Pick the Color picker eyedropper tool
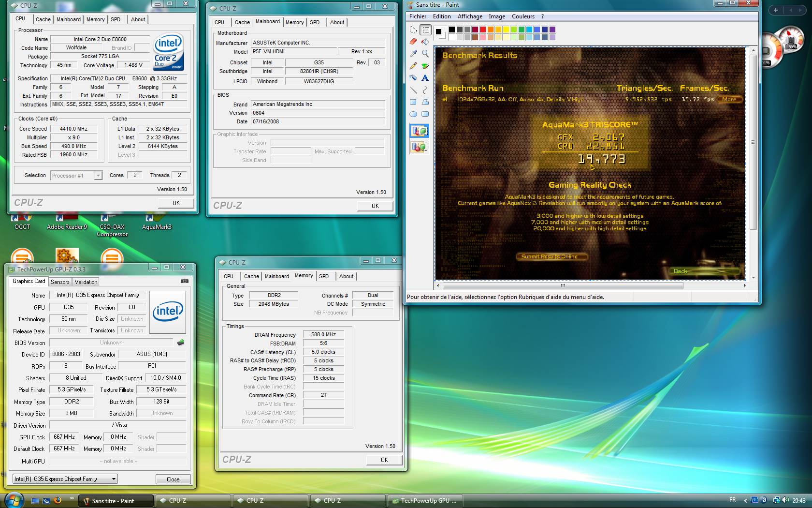Image resolution: width=812 pixels, height=508 pixels. [x=413, y=54]
